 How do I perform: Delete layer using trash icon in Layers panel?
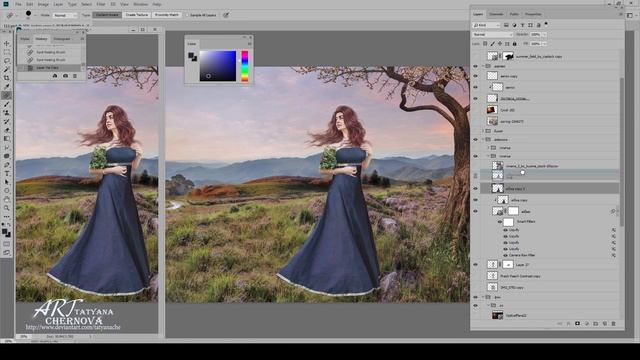coord(613,324)
